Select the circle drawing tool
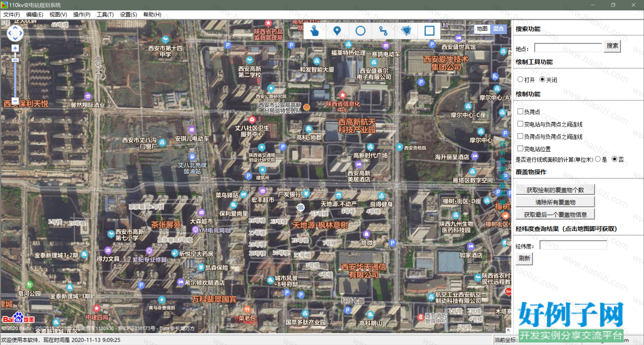 pos(360,31)
